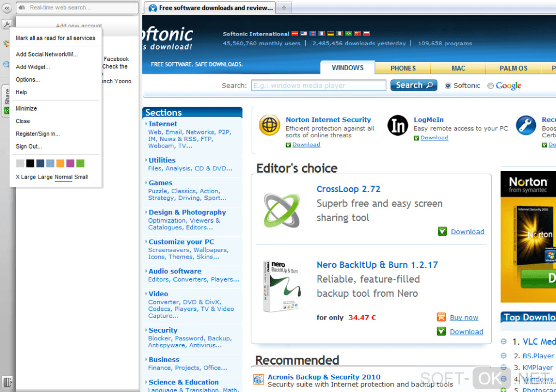Viewport: 556px width, 392px height.
Task: Open Options from the menu
Action: tap(28, 79)
